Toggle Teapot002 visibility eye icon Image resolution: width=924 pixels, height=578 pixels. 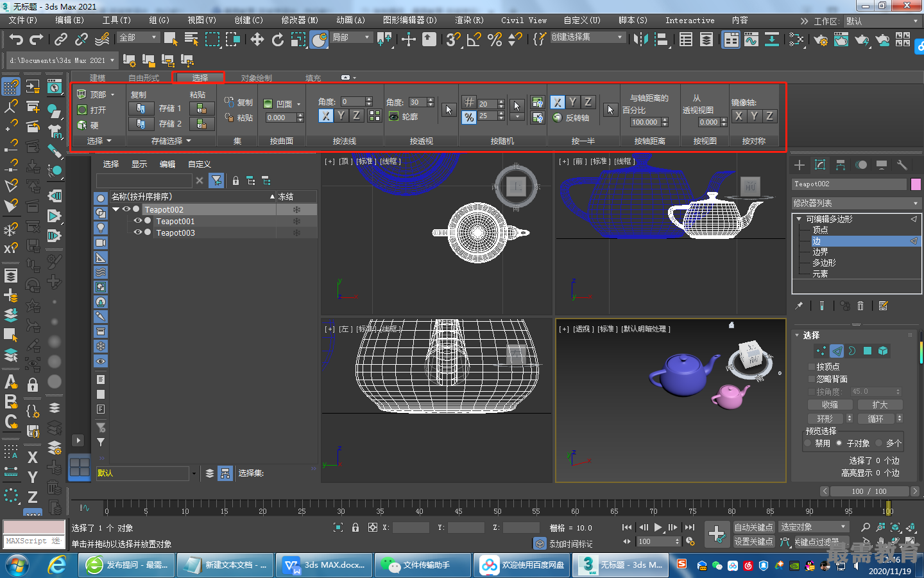pyautogui.click(x=126, y=209)
